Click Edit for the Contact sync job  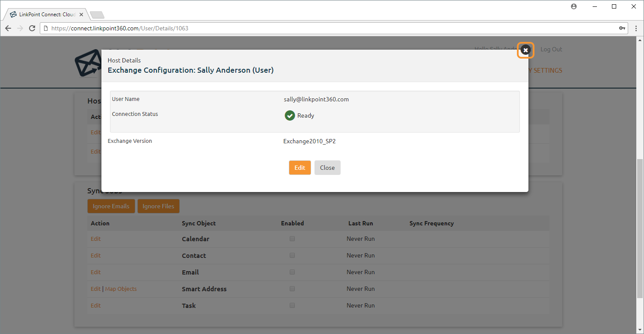[x=96, y=255]
